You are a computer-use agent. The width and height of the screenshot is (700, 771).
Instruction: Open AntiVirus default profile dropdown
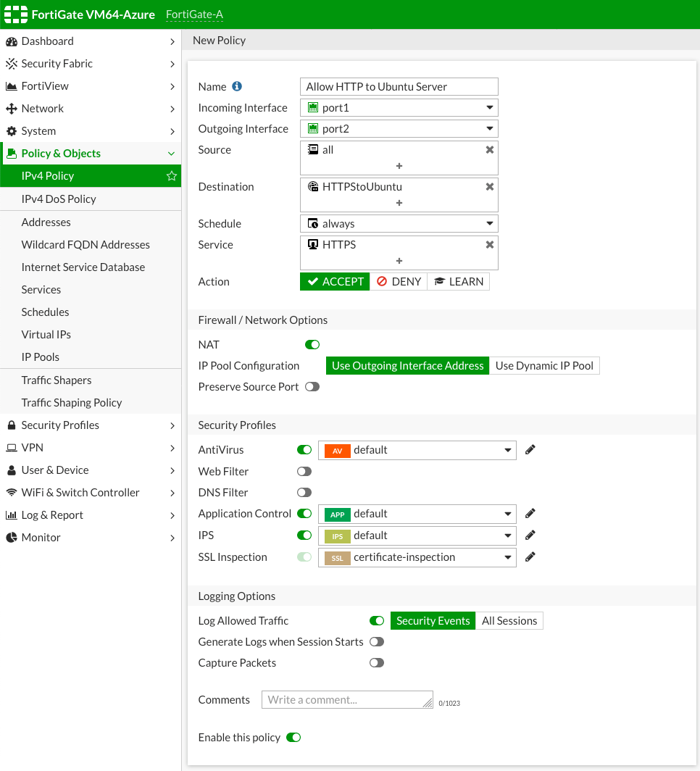417,451
